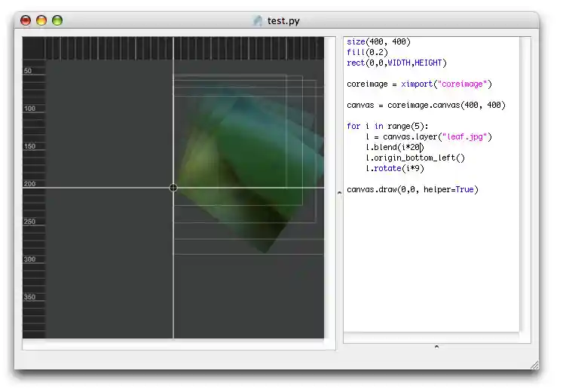Click the output pane strip below the canvas

pyautogui.click(x=178, y=345)
